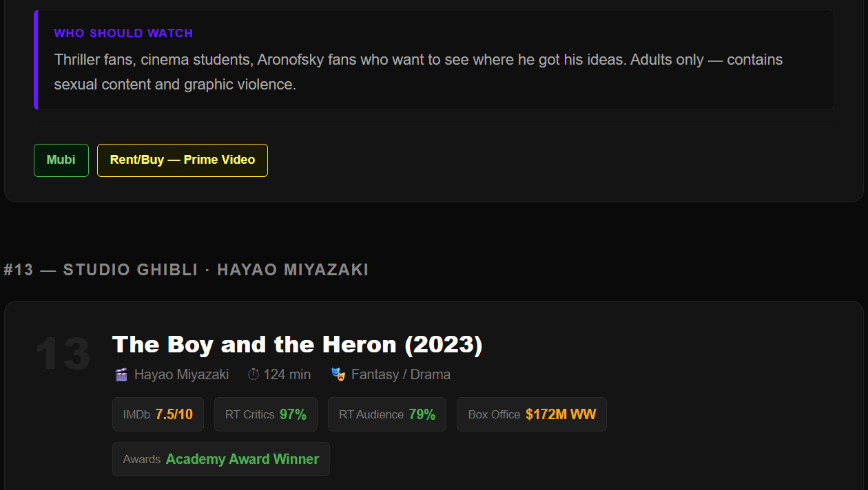Click the Box Office $172M WW badge
This screenshot has width=868, height=490.
[x=531, y=414]
